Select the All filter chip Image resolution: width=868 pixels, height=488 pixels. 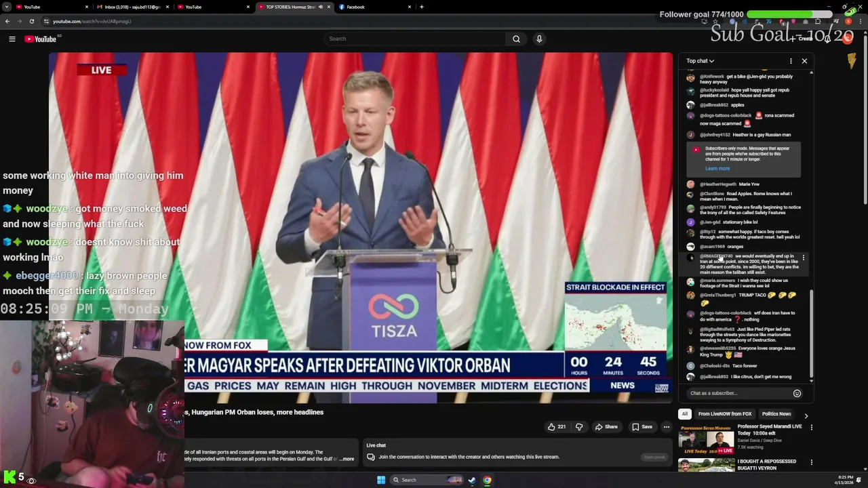click(685, 414)
